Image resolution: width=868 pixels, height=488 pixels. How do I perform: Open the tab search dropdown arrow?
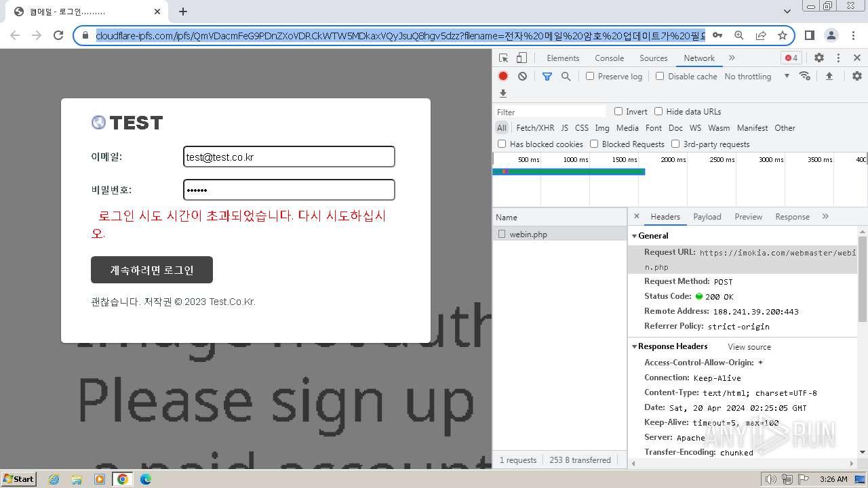point(787,12)
